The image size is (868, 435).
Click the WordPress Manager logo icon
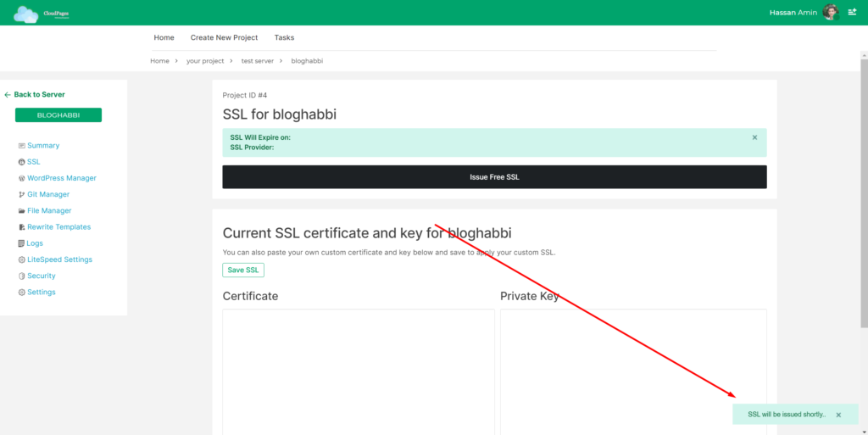(21, 178)
